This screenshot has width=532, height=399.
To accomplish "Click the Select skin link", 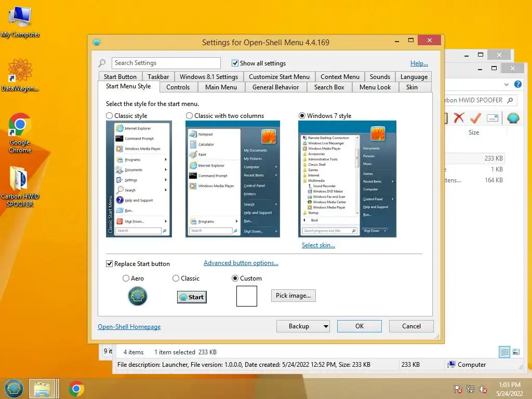I will [x=318, y=245].
